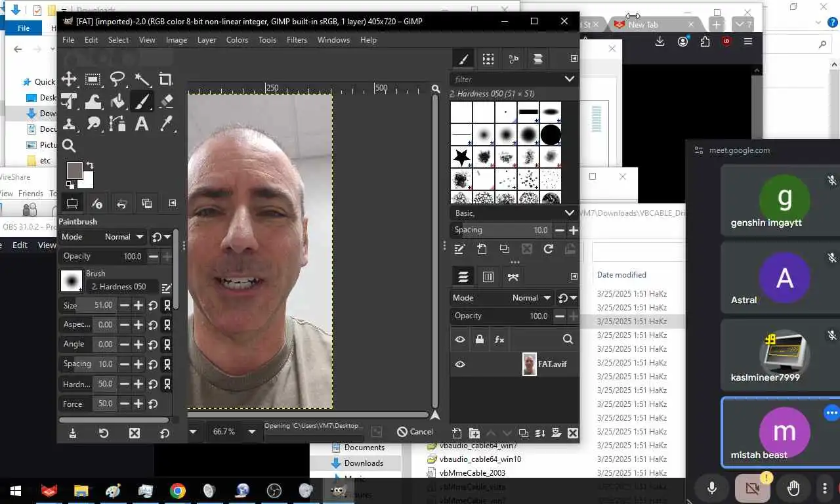Open File menu in GIMP
This screenshot has width=840, height=504.
click(x=68, y=40)
